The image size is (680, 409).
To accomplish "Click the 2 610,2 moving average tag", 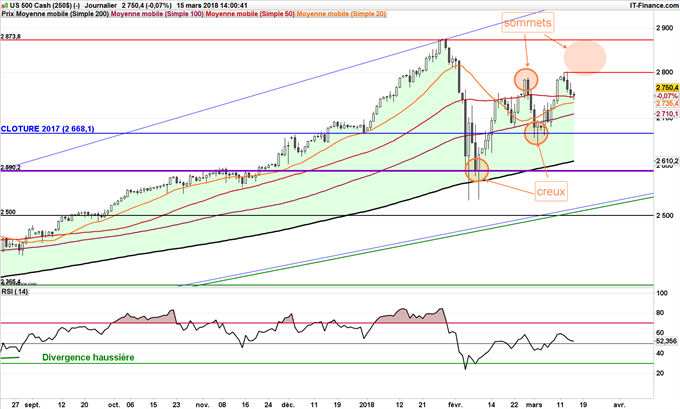I will [x=667, y=160].
